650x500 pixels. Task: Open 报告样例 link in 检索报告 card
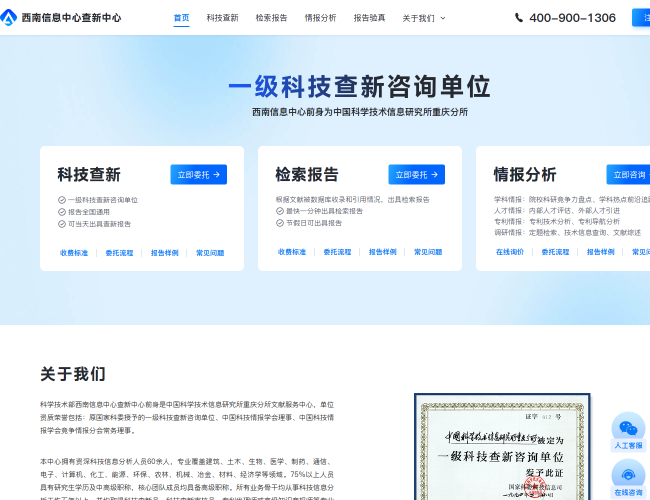click(383, 252)
